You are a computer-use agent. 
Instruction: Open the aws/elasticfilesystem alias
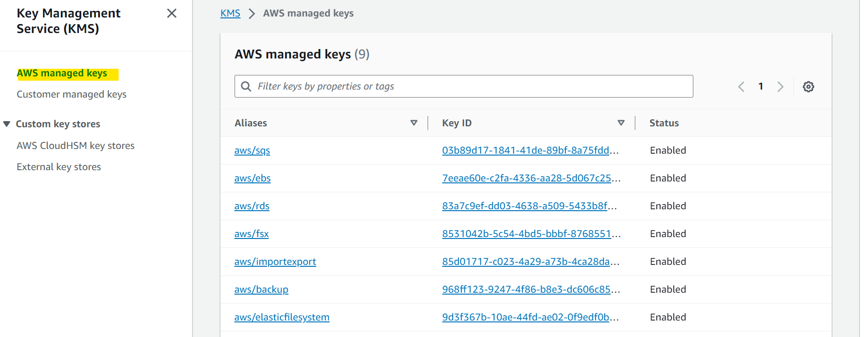282,317
